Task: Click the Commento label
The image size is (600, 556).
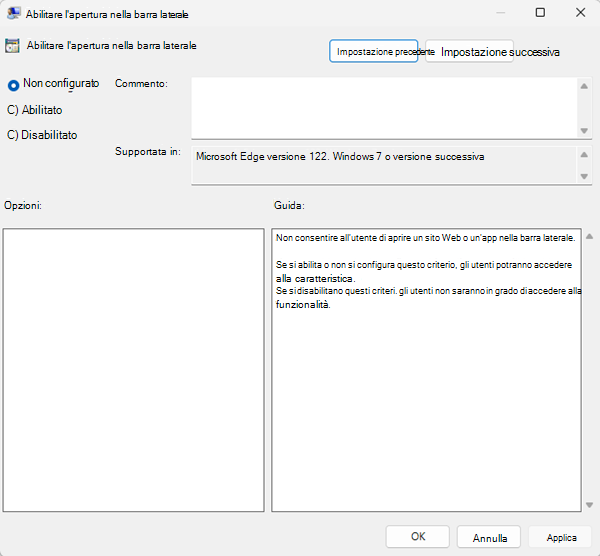Action: pyautogui.click(x=141, y=83)
